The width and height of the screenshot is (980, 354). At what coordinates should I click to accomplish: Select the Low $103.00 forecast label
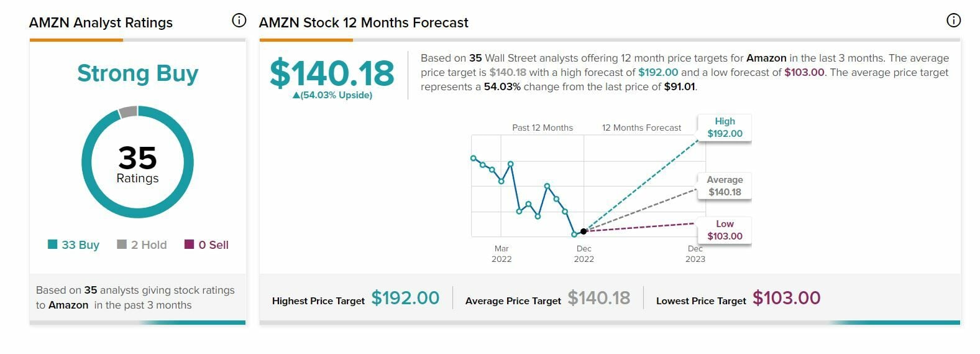click(x=725, y=230)
